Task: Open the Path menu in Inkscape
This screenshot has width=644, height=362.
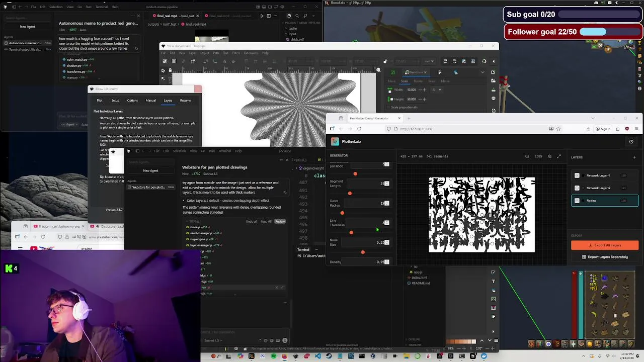Action: click(x=216, y=53)
